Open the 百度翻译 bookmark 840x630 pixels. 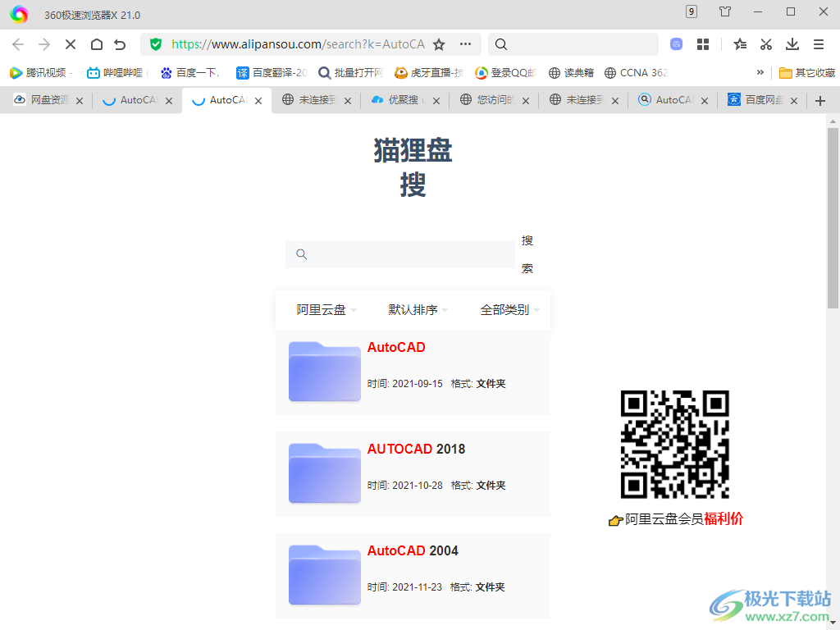coord(272,73)
